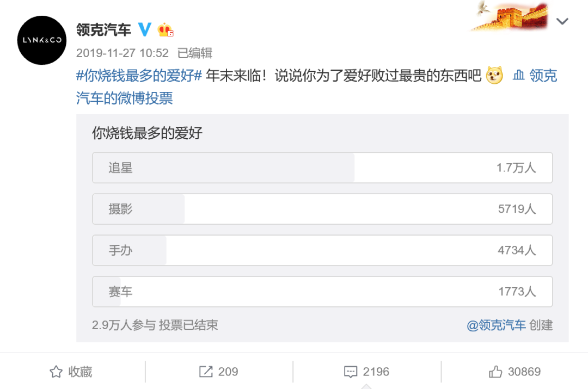588x389 pixels.
Task: Click the repost share icon
Action: [x=206, y=372]
